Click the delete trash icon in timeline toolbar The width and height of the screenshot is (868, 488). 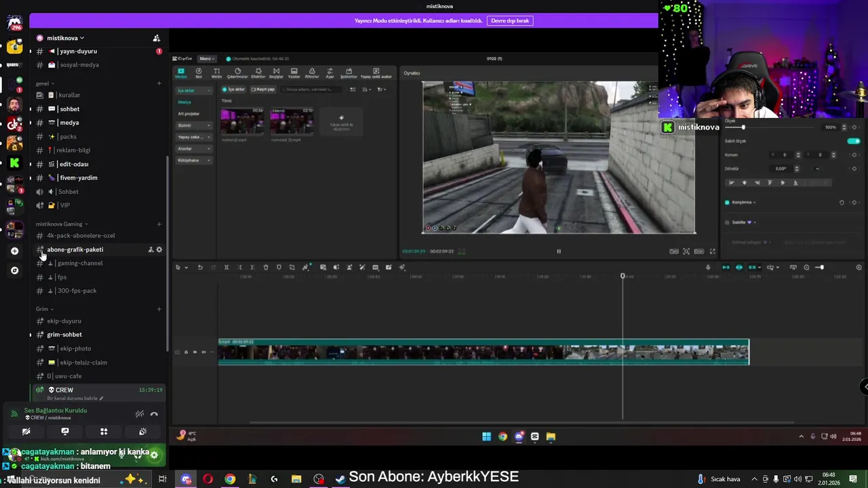[265, 267]
